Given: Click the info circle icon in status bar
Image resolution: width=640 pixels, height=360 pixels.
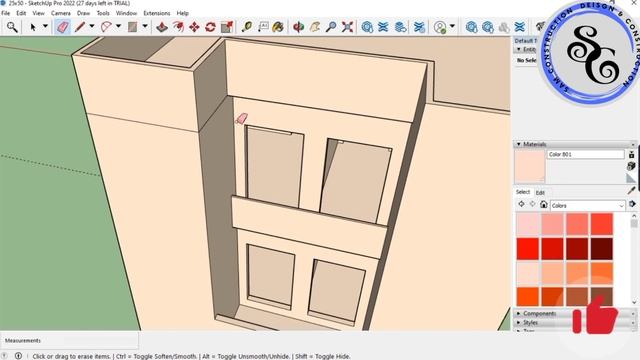Looking at the screenshot, I should (x=18, y=356).
